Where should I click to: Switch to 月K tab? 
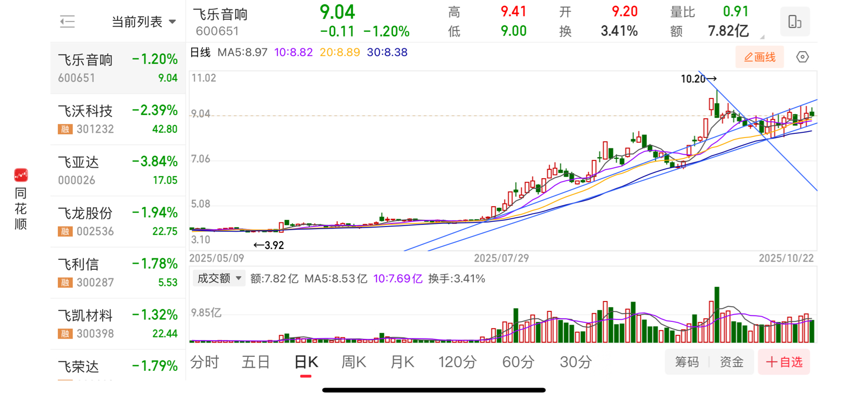pos(402,362)
